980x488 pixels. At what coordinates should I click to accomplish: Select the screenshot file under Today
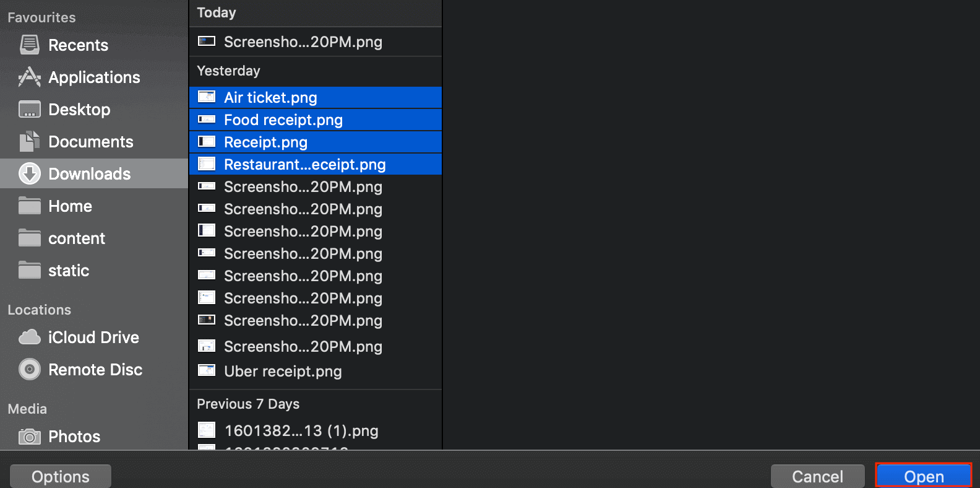pos(303,41)
